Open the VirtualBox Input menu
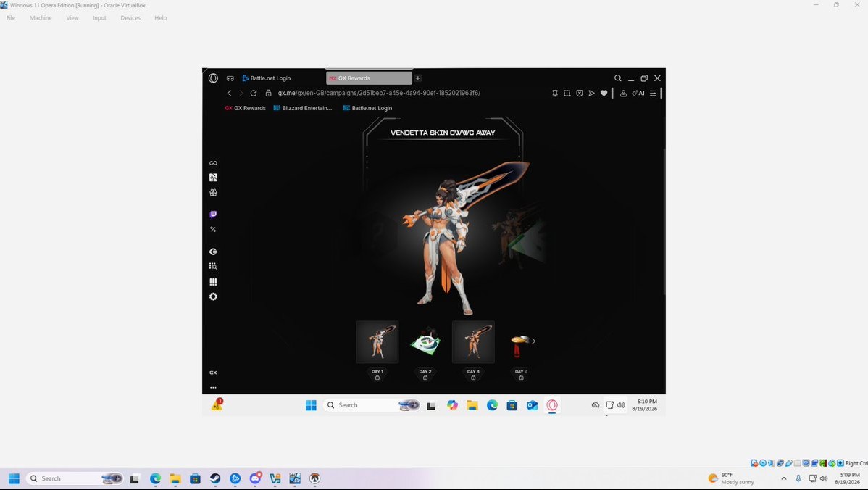 (x=99, y=17)
